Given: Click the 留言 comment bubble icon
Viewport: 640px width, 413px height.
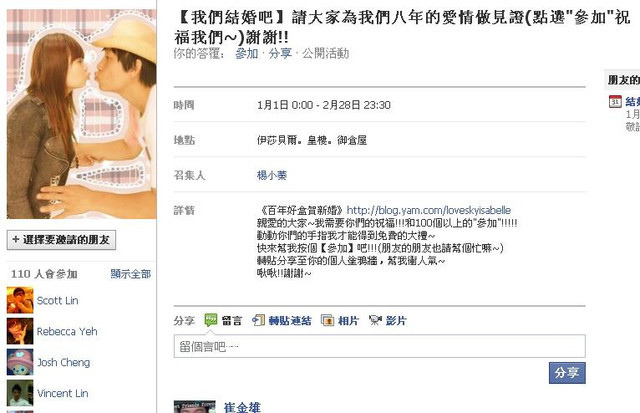Looking at the screenshot, I should [211, 320].
